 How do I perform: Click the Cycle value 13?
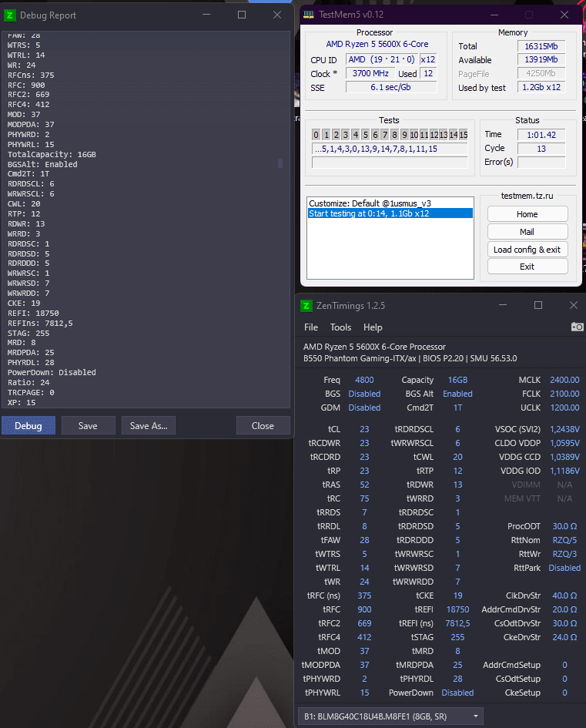tap(541, 149)
